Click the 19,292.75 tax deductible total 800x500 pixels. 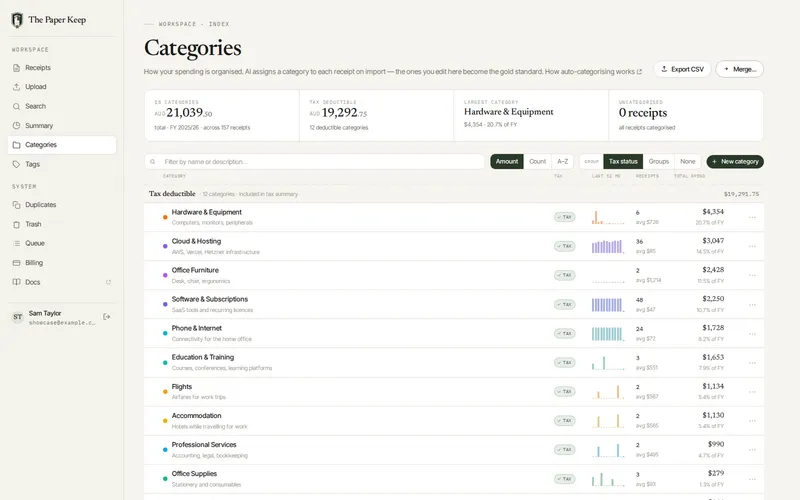click(x=338, y=113)
